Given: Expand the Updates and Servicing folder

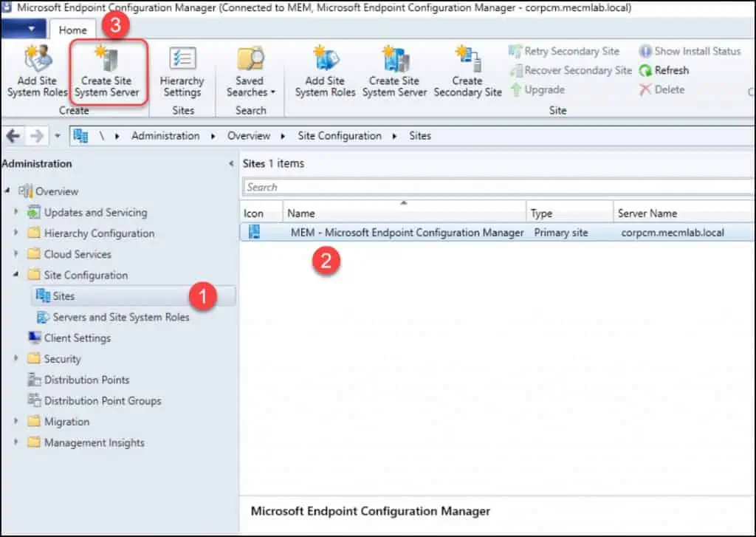Looking at the screenshot, I should click(17, 213).
